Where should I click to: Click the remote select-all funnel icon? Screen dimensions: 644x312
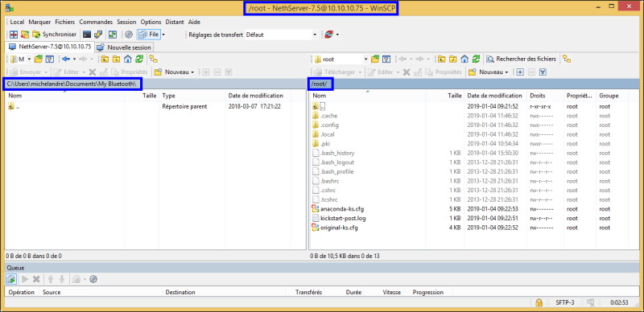543,72
